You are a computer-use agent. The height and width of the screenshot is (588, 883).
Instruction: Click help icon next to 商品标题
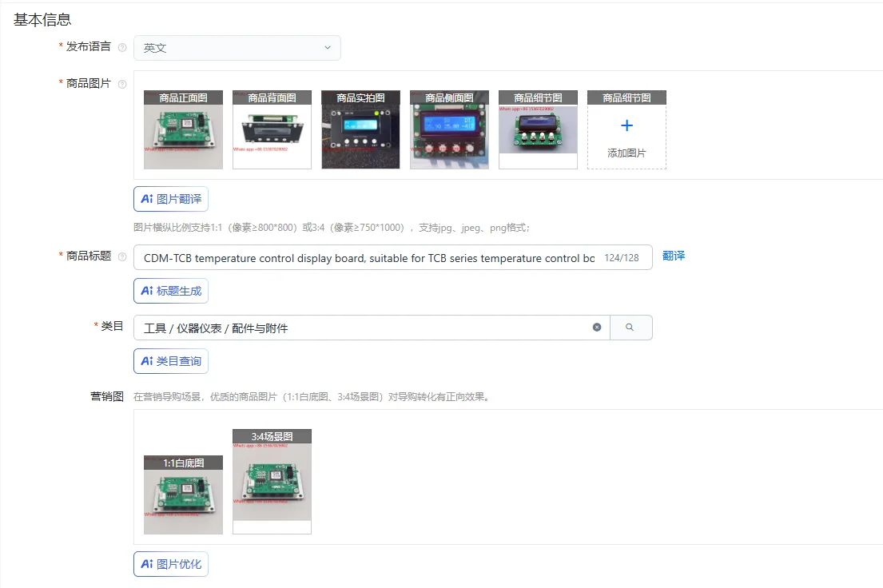coord(122,256)
